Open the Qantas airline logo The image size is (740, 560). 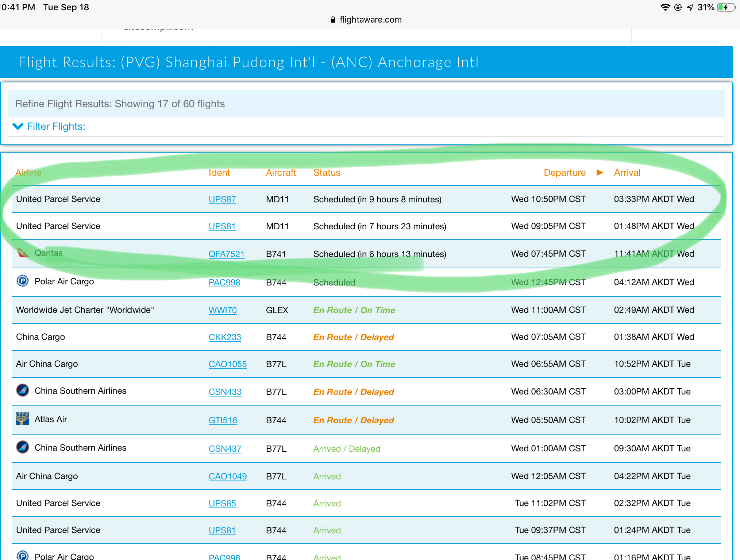pos(23,253)
